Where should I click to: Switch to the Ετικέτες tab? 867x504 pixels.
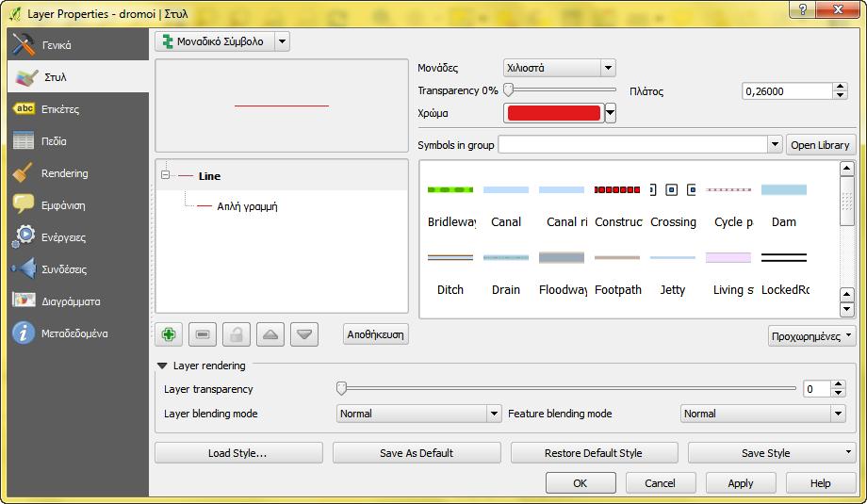(77, 109)
